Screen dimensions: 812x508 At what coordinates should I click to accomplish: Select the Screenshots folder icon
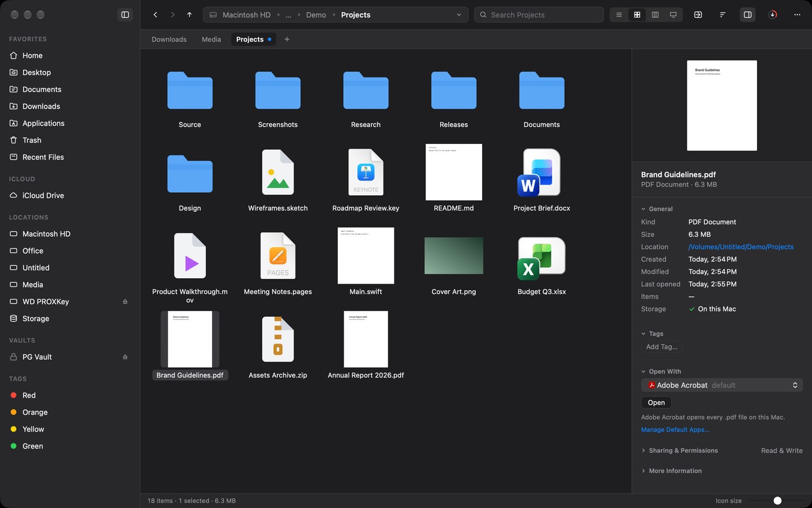click(x=278, y=90)
